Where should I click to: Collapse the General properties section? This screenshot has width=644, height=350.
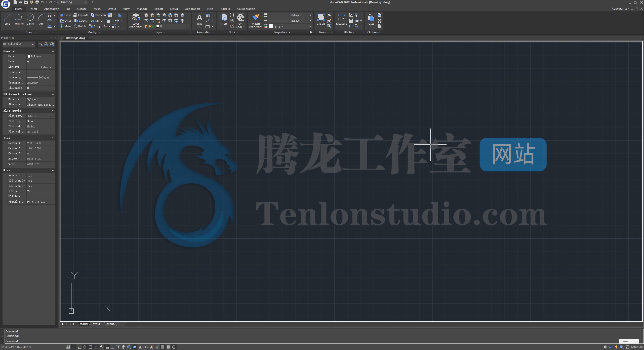53,51
